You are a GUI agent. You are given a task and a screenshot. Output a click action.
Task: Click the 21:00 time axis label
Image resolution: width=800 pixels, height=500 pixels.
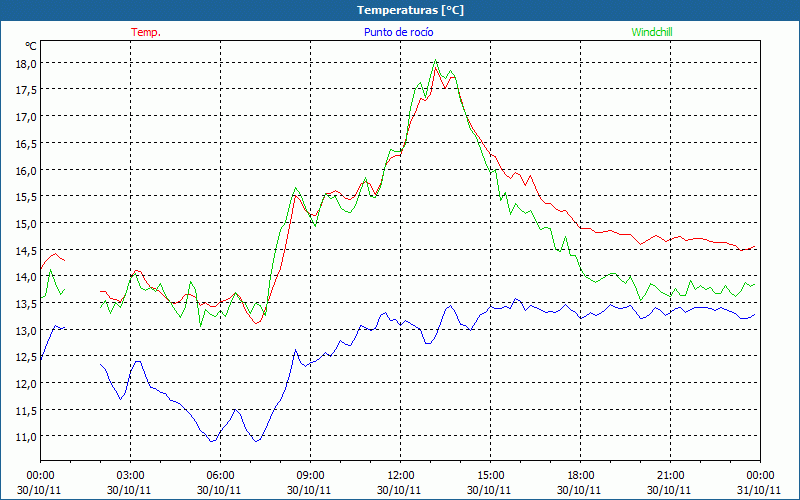(670, 476)
